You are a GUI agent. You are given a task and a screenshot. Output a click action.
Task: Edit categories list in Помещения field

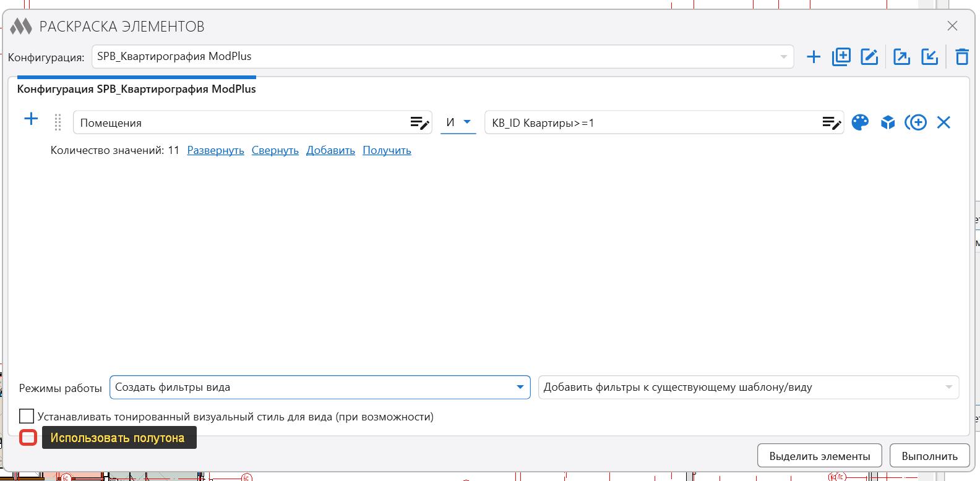[420, 123]
